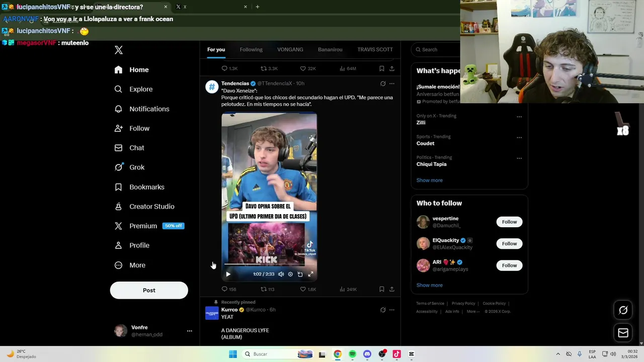Open options dots for the Zilli trend
This screenshot has height=362, width=644.
[519, 117]
